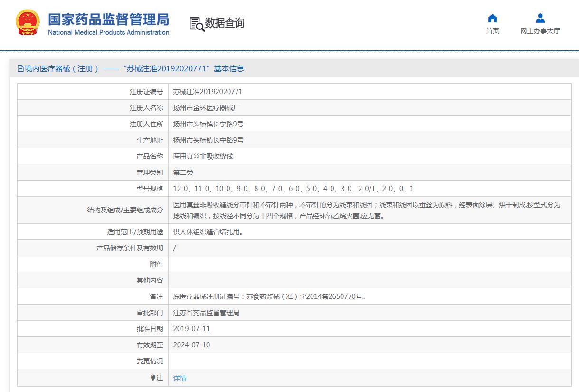This screenshot has height=392, width=579.
Task: Click the 型号规格 label cell
Action: pyautogui.click(x=93, y=189)
